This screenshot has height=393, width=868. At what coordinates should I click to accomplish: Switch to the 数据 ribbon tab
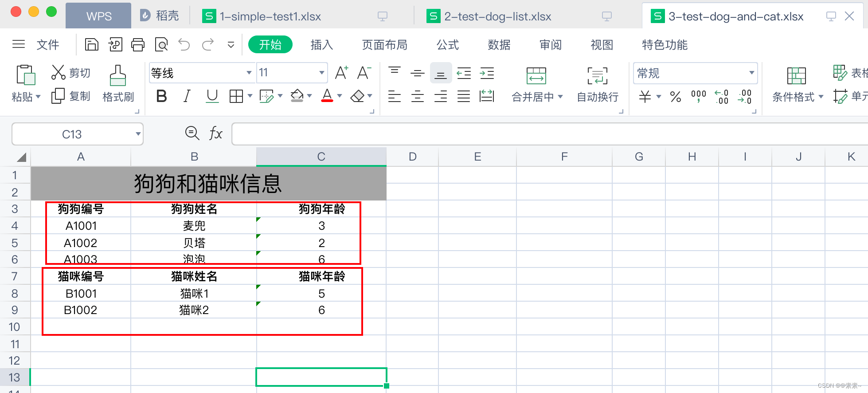[x=499, y=45]
